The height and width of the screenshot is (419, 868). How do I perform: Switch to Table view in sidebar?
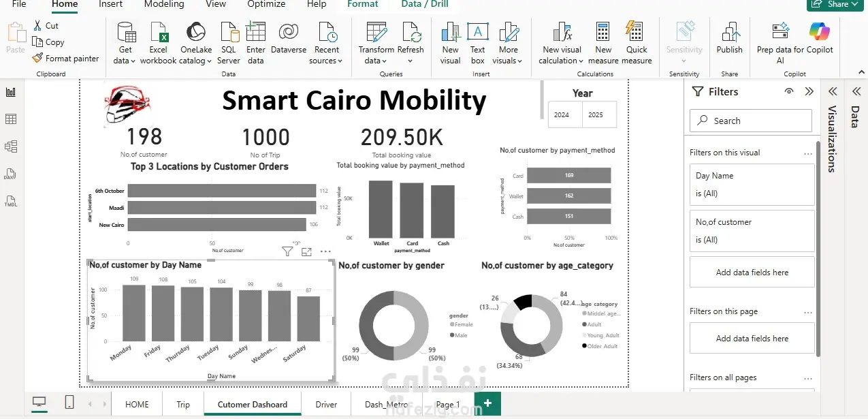(11, 119)
